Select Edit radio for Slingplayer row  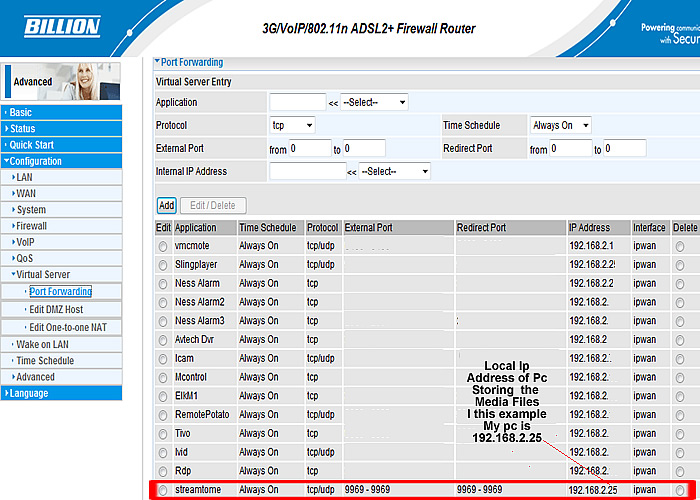click(163, 265)
